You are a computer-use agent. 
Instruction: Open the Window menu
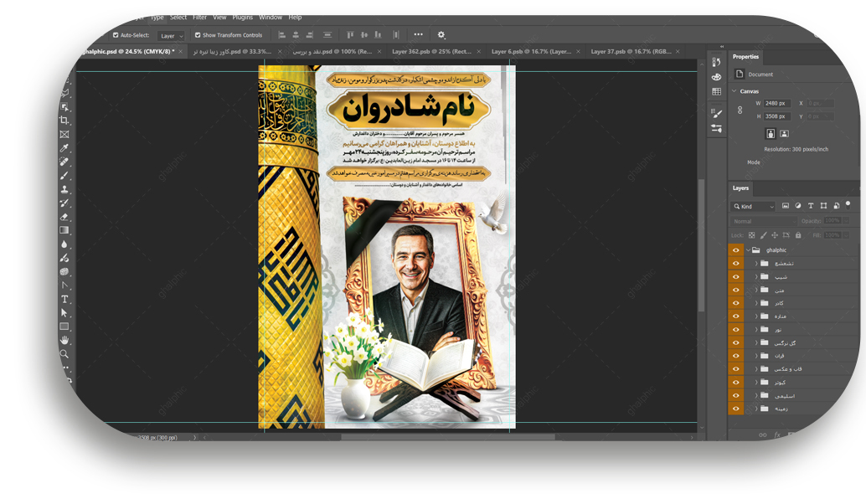(270, 18)
